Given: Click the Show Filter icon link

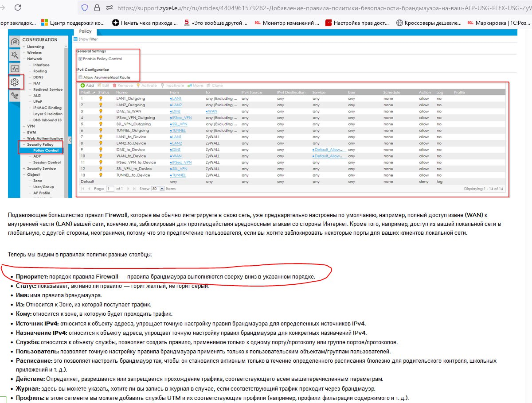Looking at the screenshot, I should coord(86,39).
